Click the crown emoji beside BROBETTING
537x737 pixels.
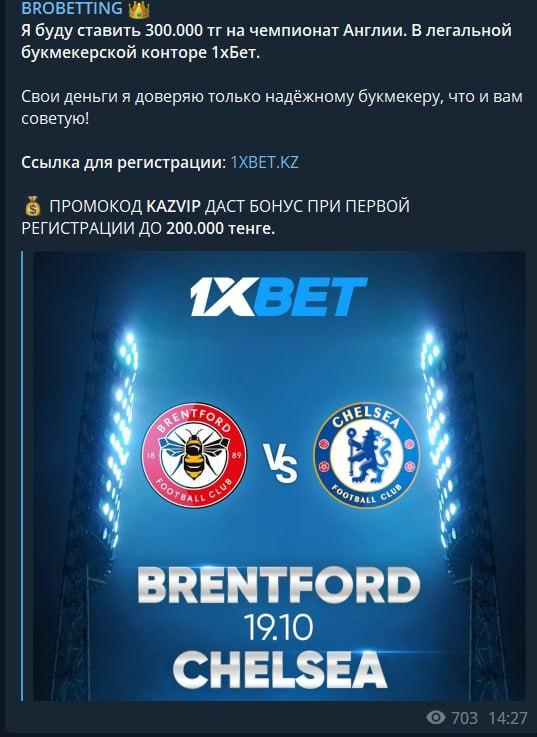click(x=138, y=8)
